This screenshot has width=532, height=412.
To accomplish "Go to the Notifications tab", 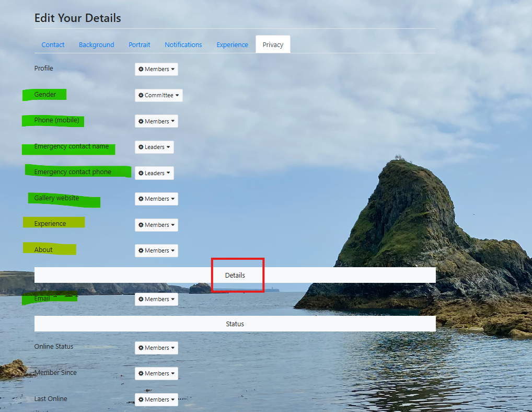I will [183, 44].
